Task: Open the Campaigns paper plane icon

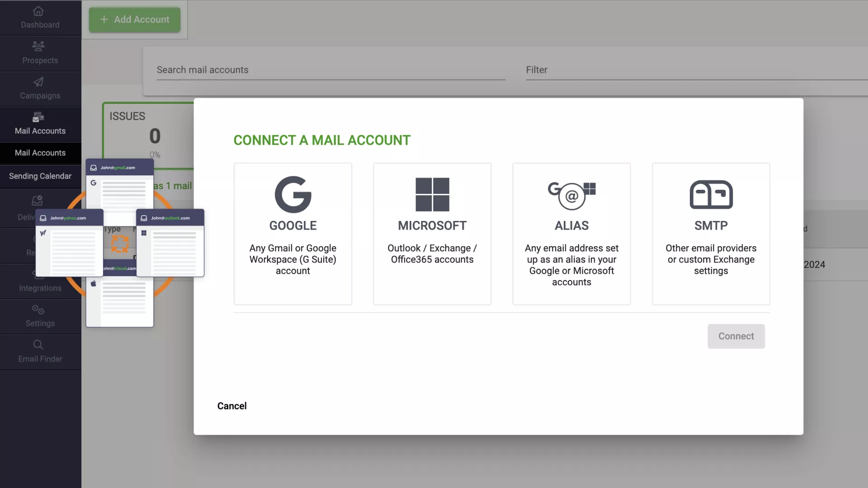Action: pos(38,82)
